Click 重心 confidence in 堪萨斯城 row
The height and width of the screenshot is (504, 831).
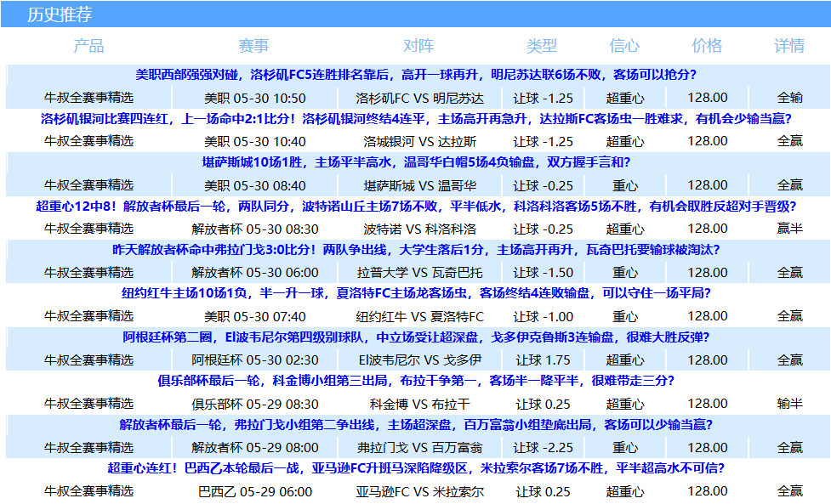tap(625, 185)
